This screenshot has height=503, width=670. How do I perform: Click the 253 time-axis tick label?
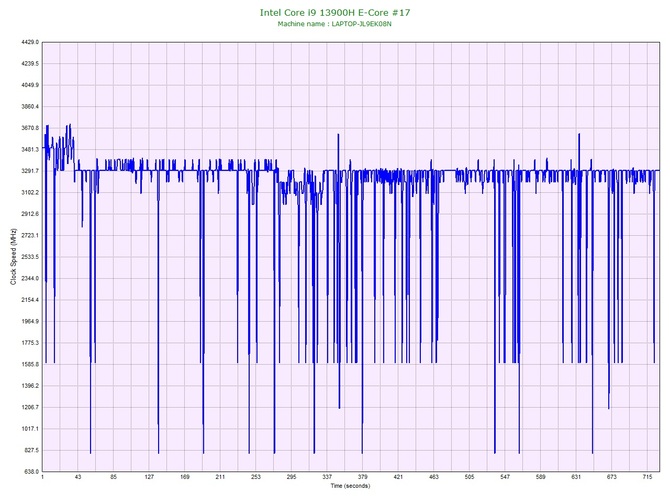point(256,477)
